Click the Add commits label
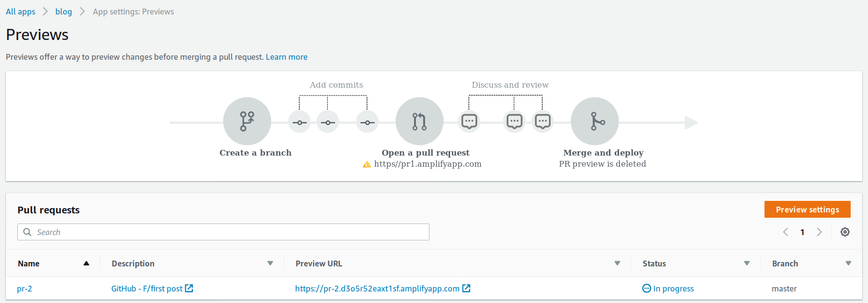Image resolution: width=868 pixels, height=303 pixels. (337, 85)
